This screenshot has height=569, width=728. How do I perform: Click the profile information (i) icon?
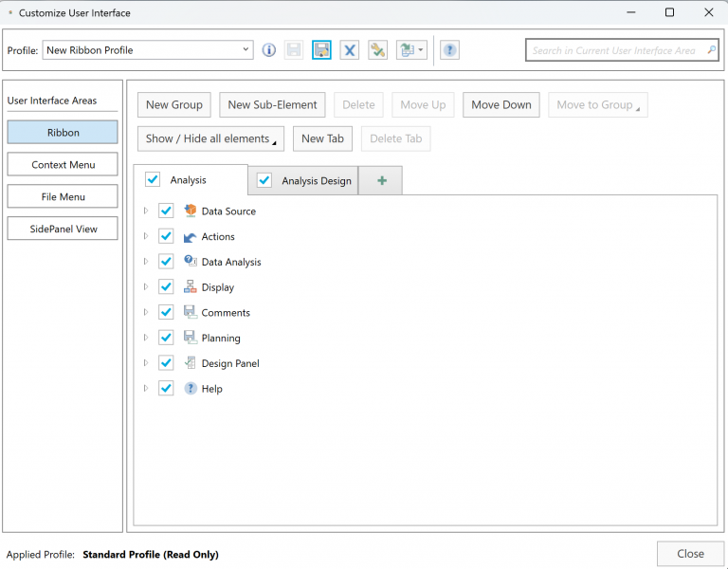(x=269, y=50)
